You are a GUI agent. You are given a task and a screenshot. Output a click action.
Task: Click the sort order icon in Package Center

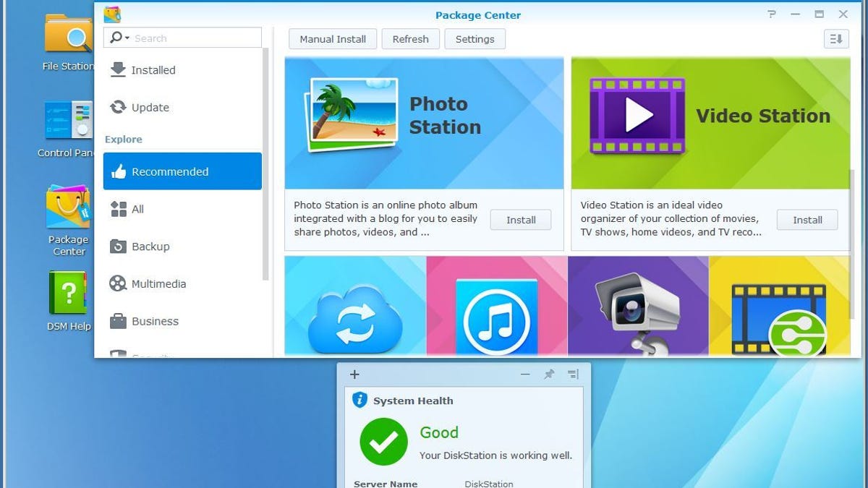[836, 39]
